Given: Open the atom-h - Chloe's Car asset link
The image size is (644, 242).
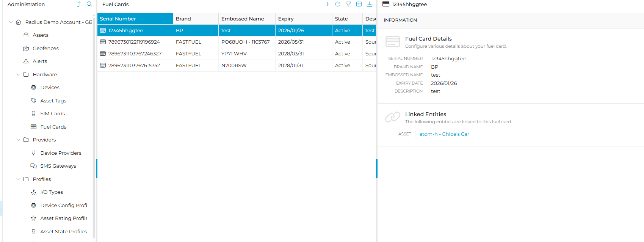Looking at the screenshot, I should coord(444,134).
